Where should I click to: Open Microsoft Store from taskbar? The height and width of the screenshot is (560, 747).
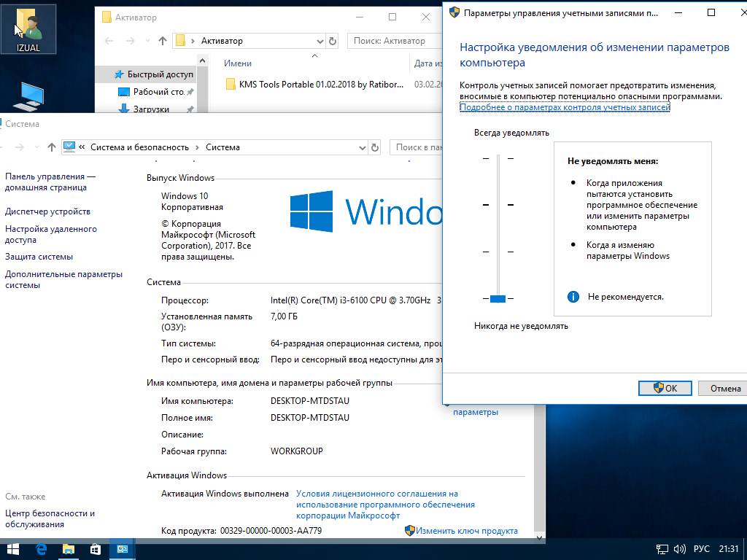pyautogui.click(x=96, y=549)
